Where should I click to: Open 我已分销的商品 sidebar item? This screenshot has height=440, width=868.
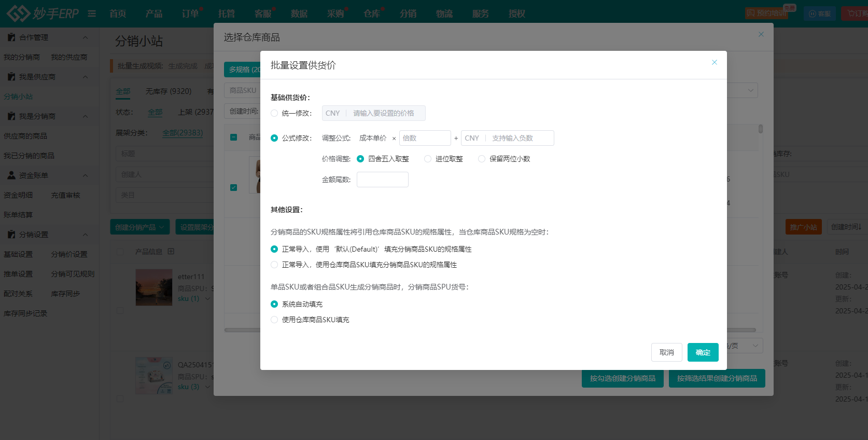click(29, 156)
